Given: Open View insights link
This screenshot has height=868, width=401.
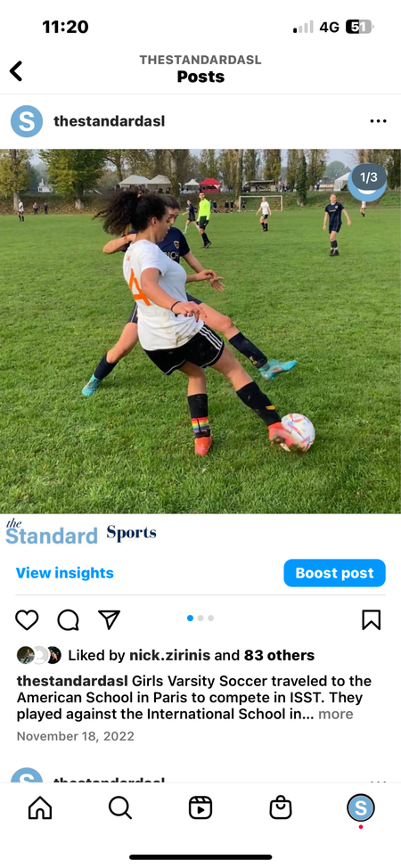Looking at the screenshot, I should [x=65, y=573].
